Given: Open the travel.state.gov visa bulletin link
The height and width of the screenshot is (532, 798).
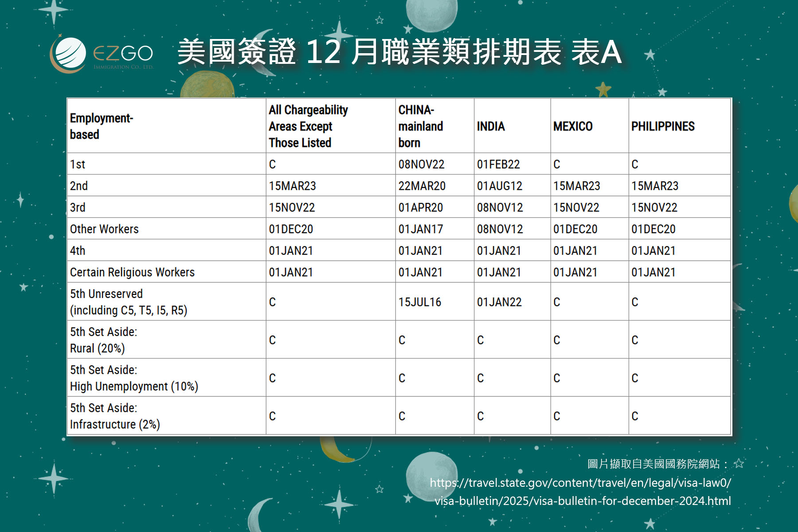Looking at the screenshot, I should (x=581, y=492).
